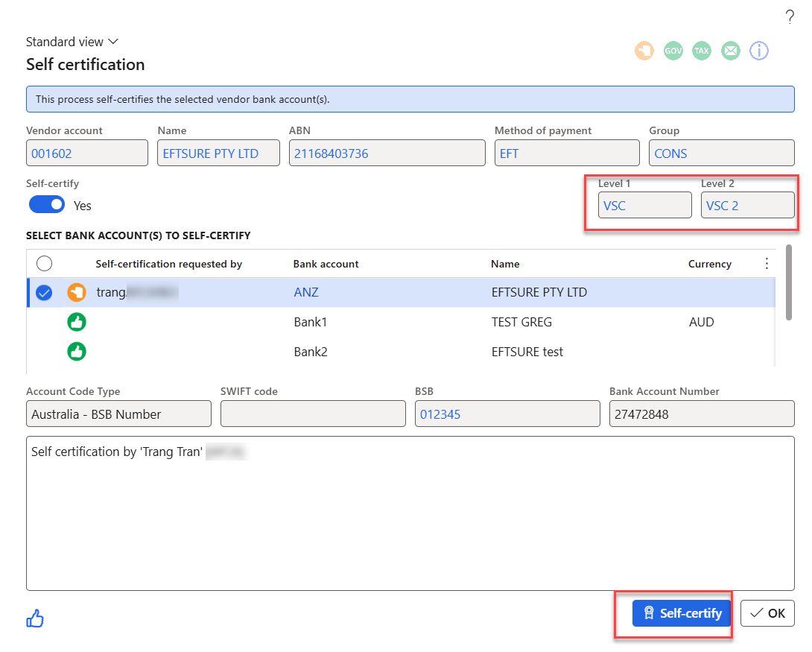
Task: Click the OK button
Action: 767,613
